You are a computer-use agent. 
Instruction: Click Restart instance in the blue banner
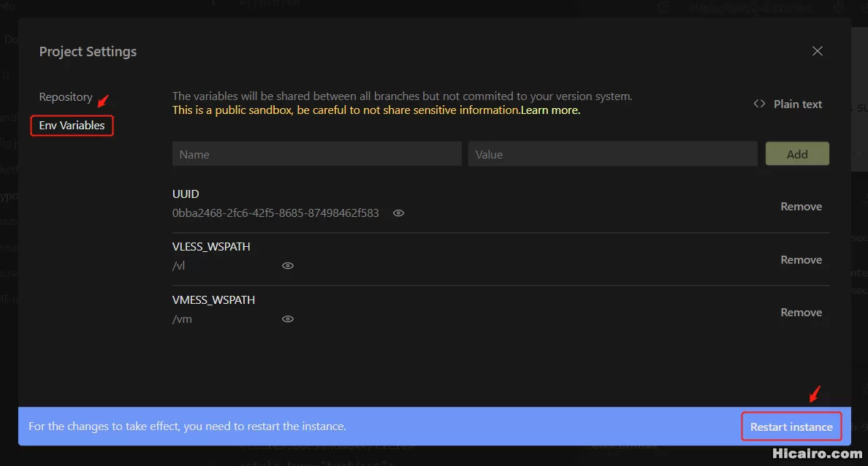click(791, 427)
